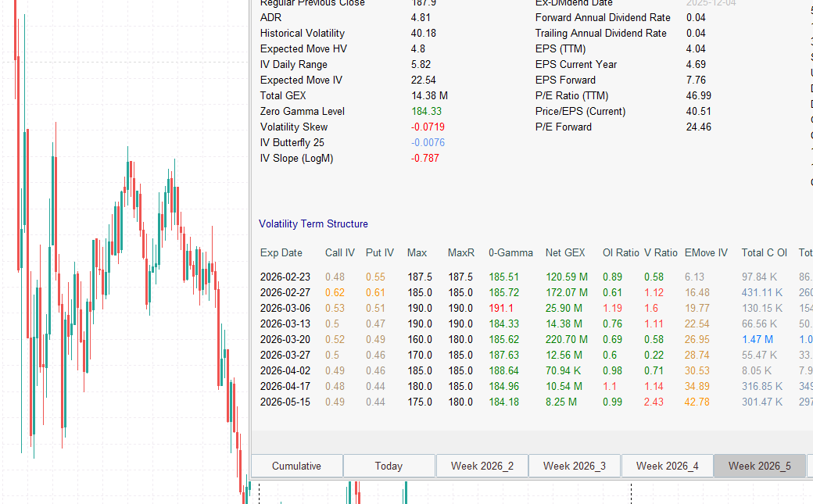Click the Put IV column header

point(380,252)
